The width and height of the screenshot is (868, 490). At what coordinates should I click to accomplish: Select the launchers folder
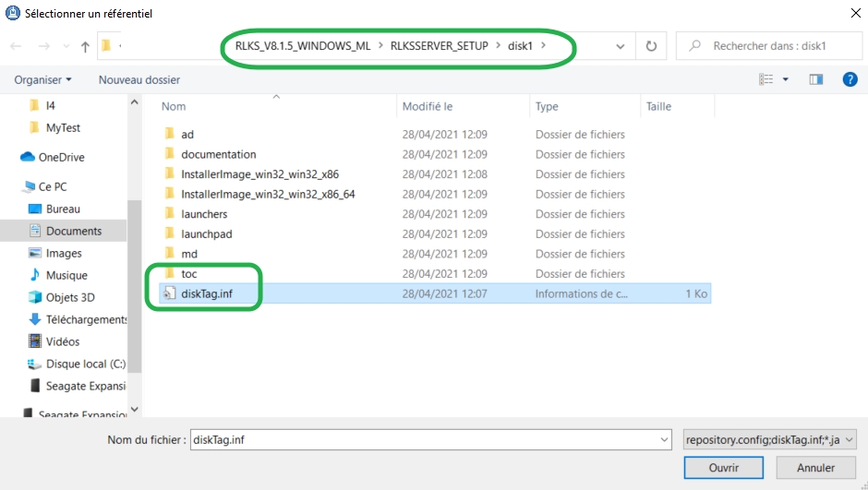(x=204, y=214)
